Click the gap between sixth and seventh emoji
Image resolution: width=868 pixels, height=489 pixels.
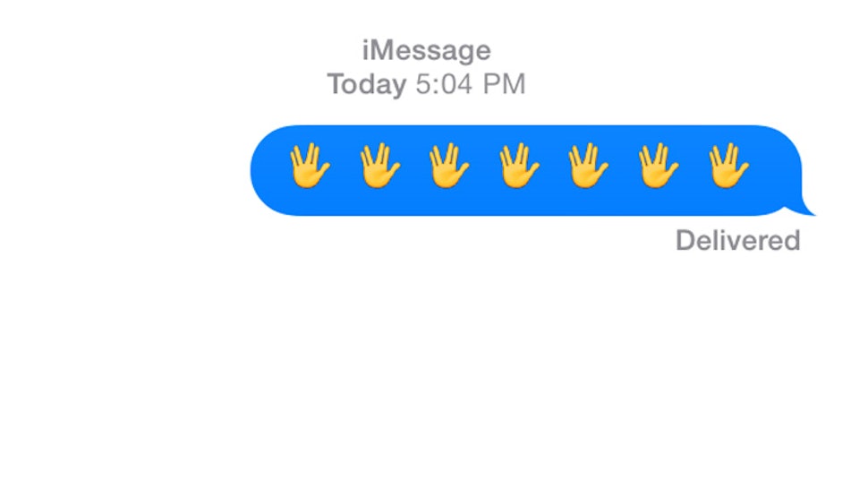(x=694, y=166)
